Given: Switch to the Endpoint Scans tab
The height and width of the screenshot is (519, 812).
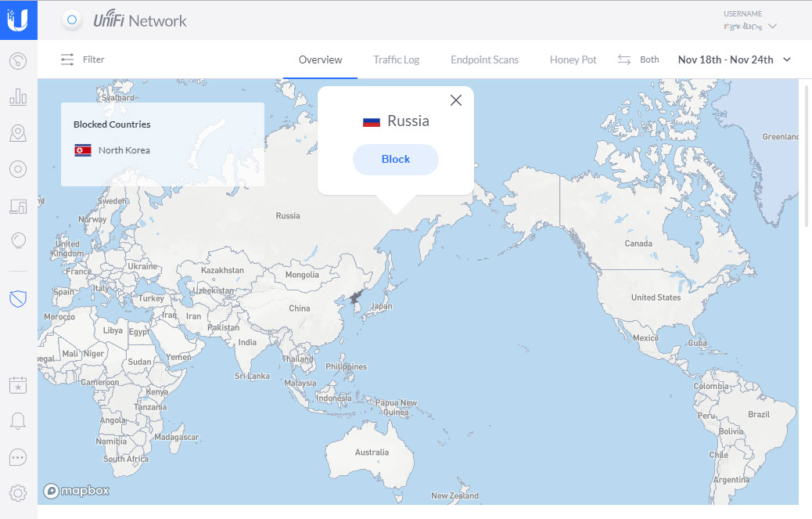Looking at the screenshot, I should 484,59.
